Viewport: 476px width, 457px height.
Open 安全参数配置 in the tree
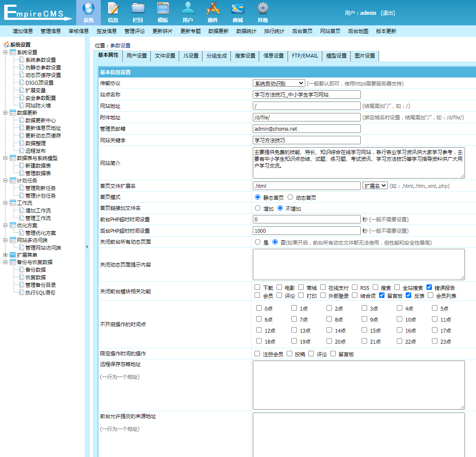[x=41, y=98]
